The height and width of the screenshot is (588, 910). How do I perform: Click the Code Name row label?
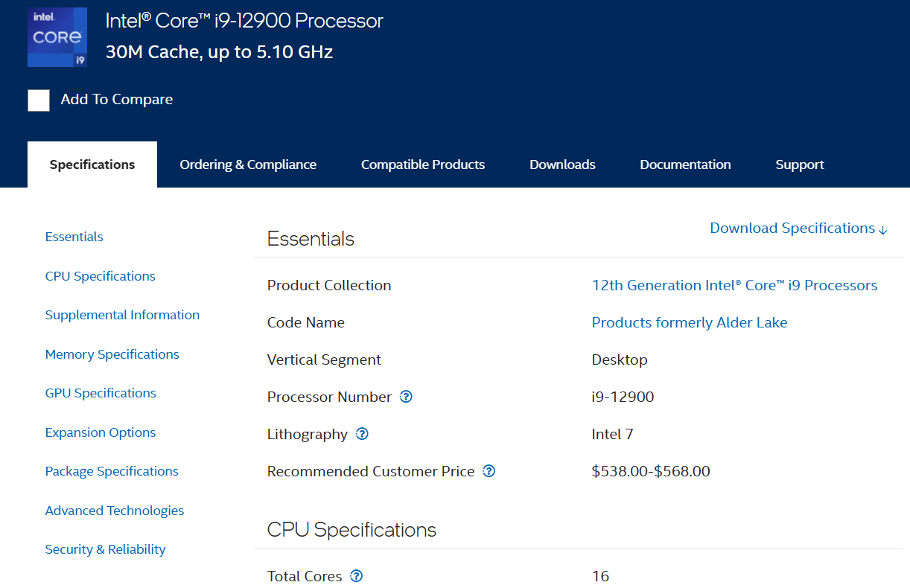[x=306, y=322]
